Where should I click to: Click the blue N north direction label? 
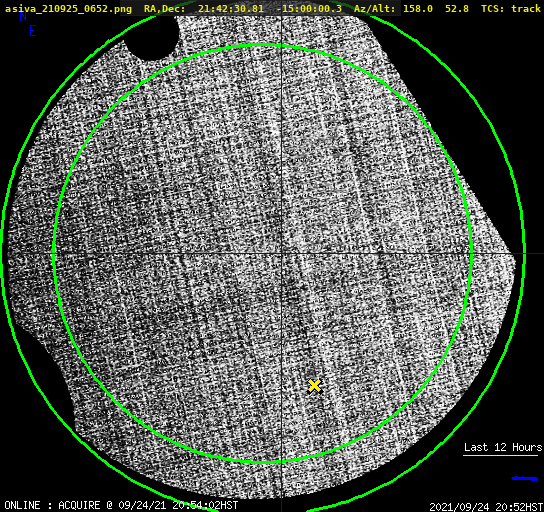(23, 16)
